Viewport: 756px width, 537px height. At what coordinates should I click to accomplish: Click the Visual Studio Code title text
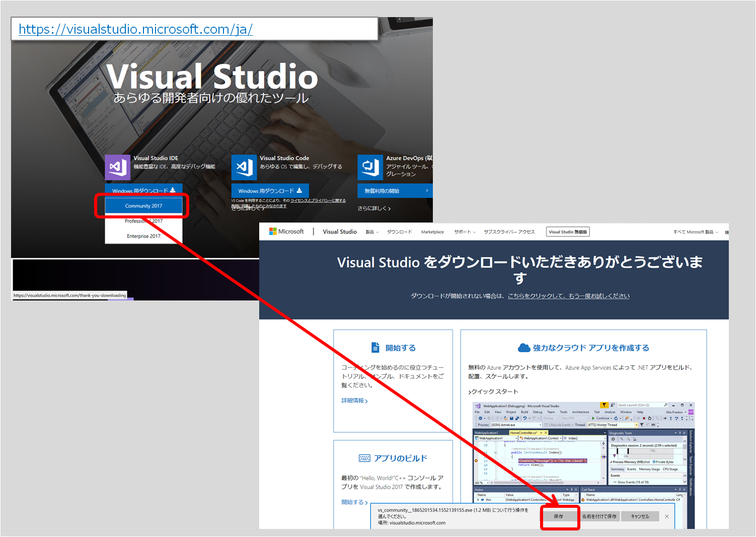pos(284,158)
